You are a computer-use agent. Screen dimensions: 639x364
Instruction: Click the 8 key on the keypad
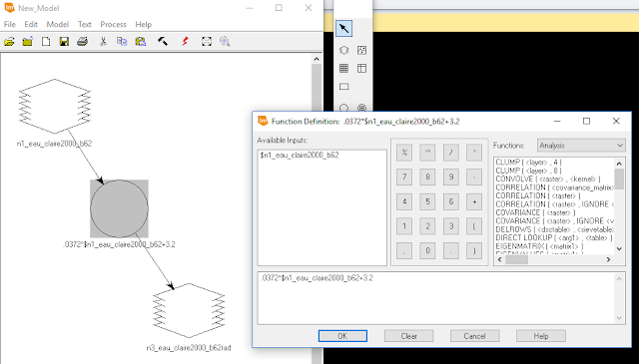(x=427, y=177)
